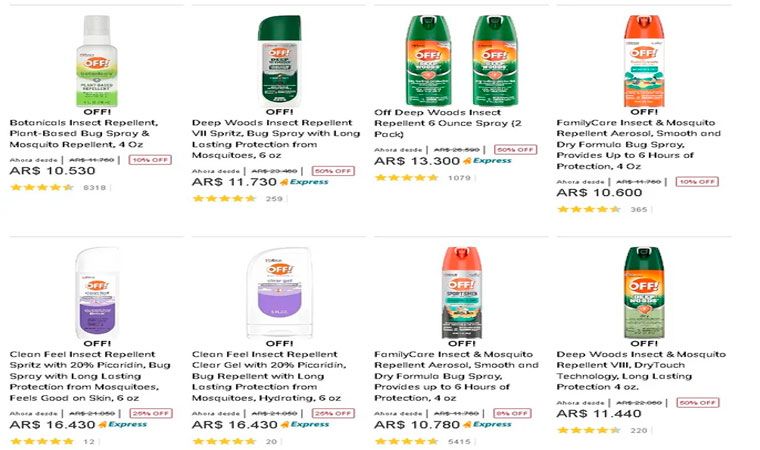The height and width of the screenshot is (450, 760).
Task: Click the star rating with 220 reviews
Action: [589, 430]
